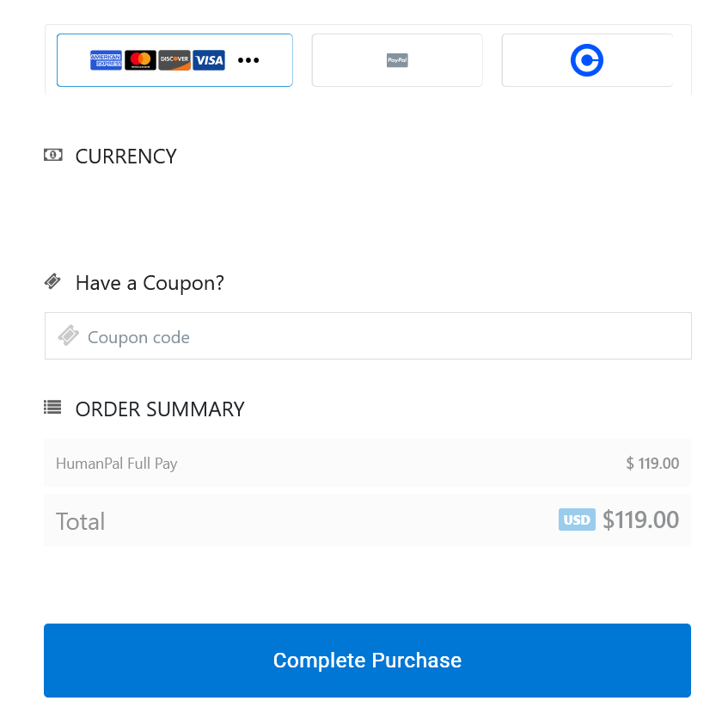728x707 pixels.
Task: Switch to the PayPal payment tab
Action: (x=397, y=60)
